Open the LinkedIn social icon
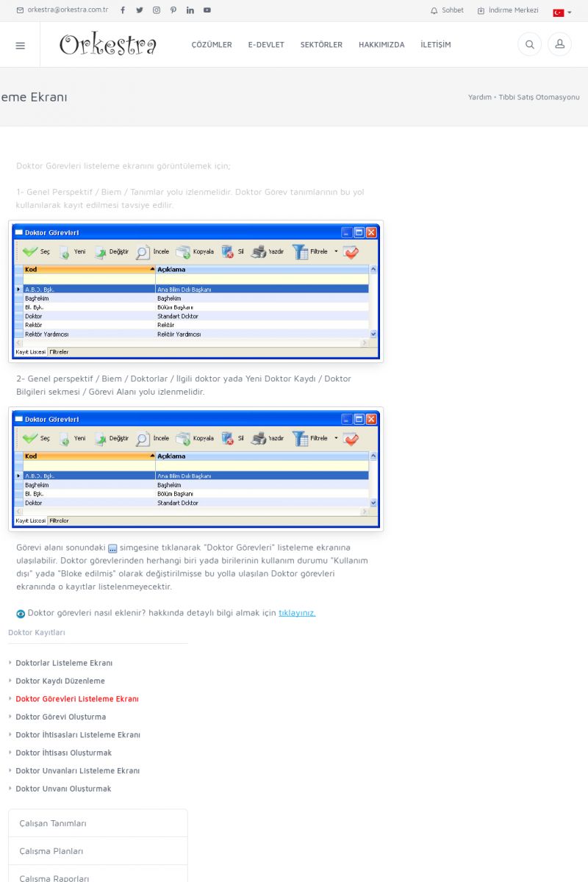This screenshot has height=882, width=588. click(x=190, y=10)
